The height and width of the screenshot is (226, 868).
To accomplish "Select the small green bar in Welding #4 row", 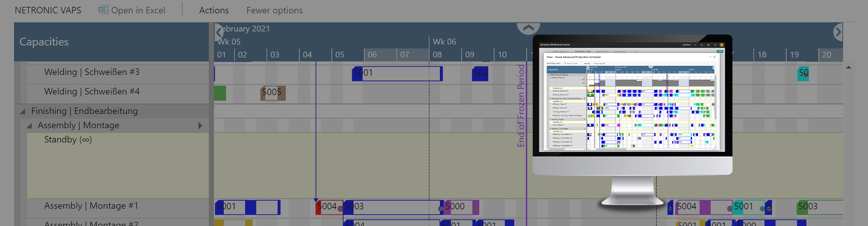I will coord(220,93).
